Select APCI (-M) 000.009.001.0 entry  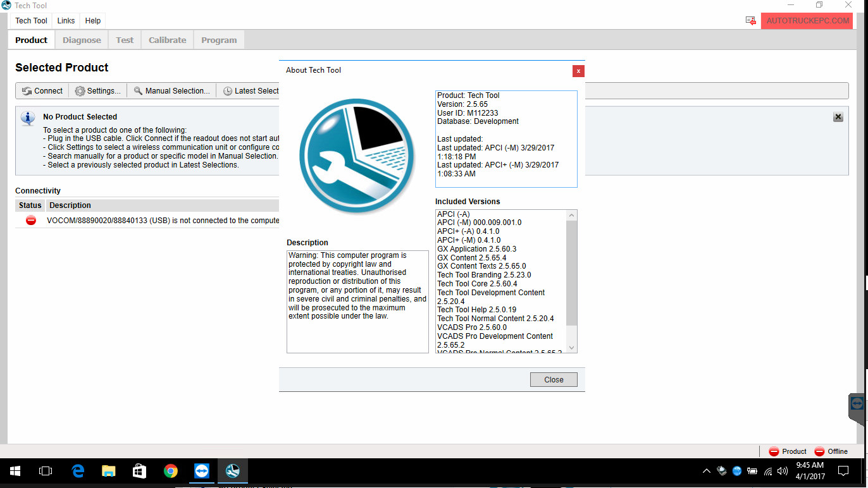[479, 223]
